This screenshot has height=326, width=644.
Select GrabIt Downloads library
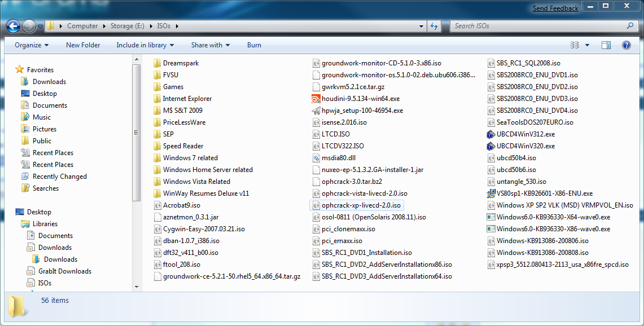[x=65, y=271]
